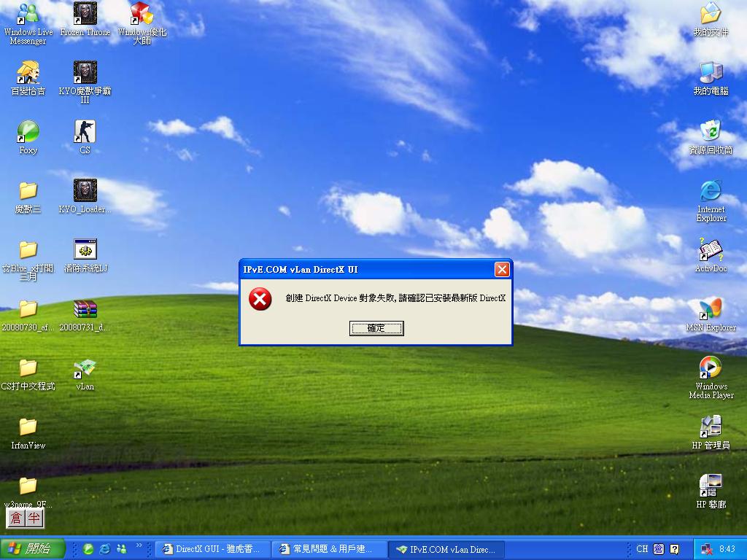Open the 20080731_d RAR archive

pyautogui.click(x=85, y=315)
